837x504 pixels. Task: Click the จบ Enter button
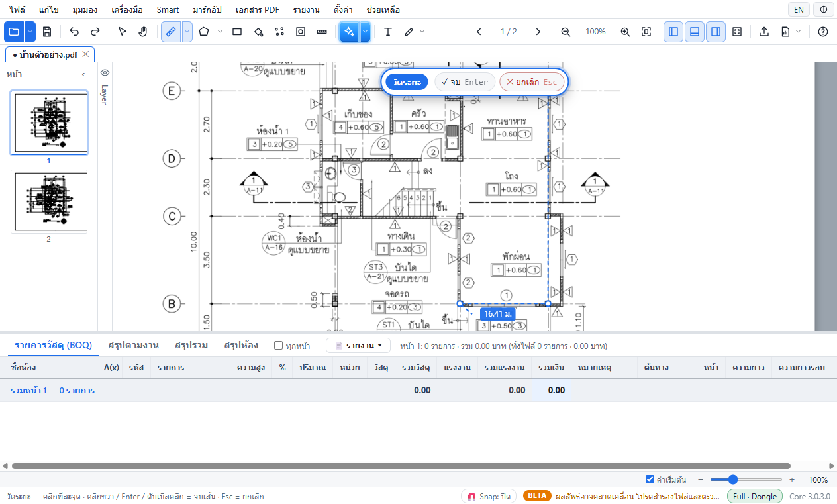(465, 82)
